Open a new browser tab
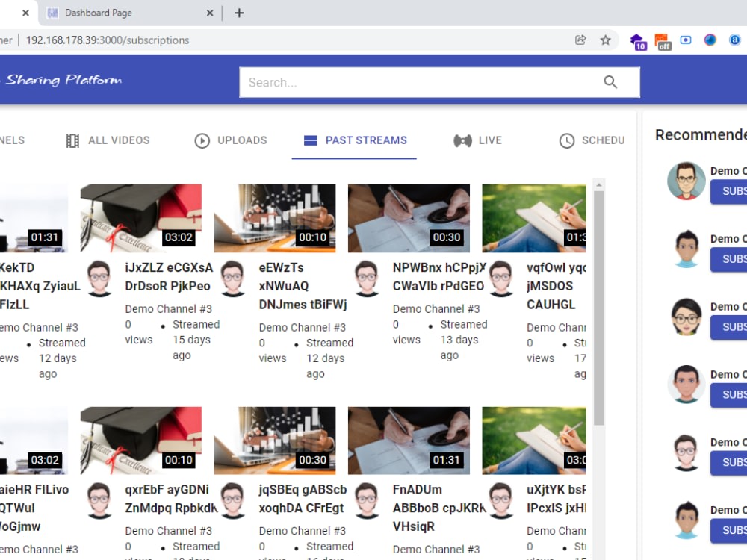Screen dimensions: 747x560 point(239,13)
